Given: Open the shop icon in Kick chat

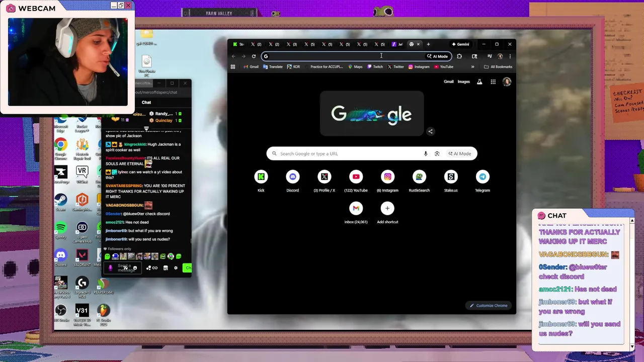Looking at the screenshot, I should tap(166, 268).
